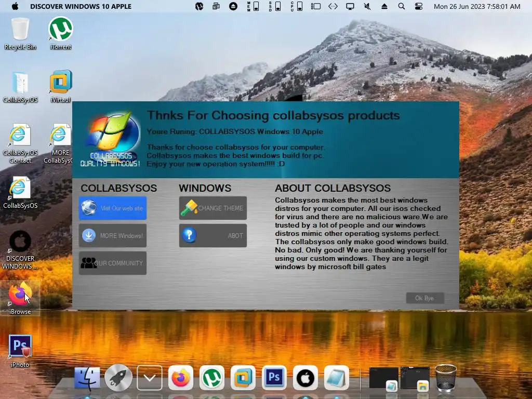Select the MORE CollabSysOS desktop shortcut
Image resolution: width=532 pixels, height=399 pixels.
[x=59, y=144]
